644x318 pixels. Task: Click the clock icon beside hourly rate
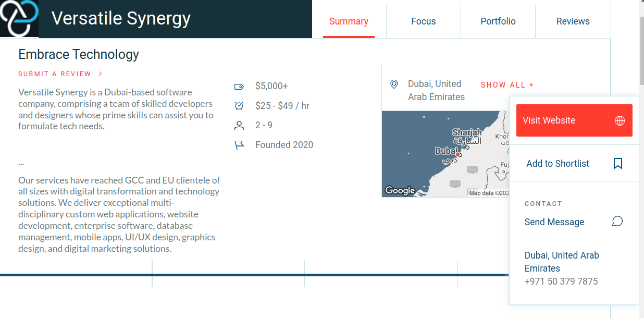point(239,106)
